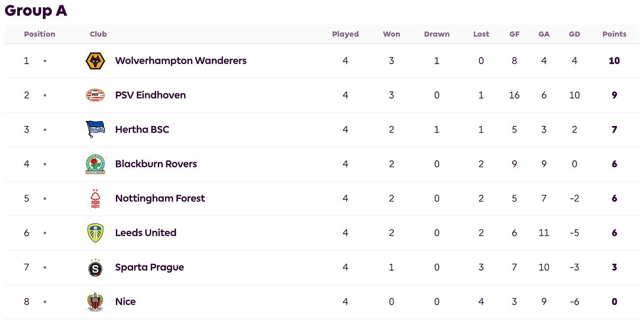Click the GD column header

[x=575, y=34]
